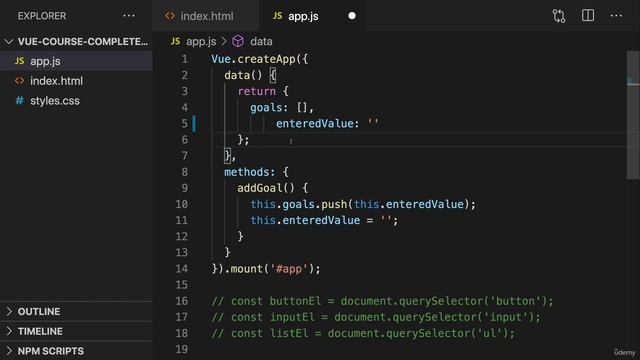Click the modified-line indicator bar on line 5
Viewport: 640px width, 360px height.
[194, 123]
